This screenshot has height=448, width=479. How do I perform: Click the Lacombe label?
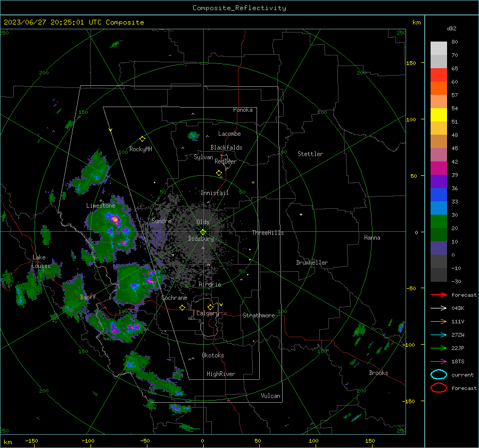pyautogui.click(x=229, y=134)
